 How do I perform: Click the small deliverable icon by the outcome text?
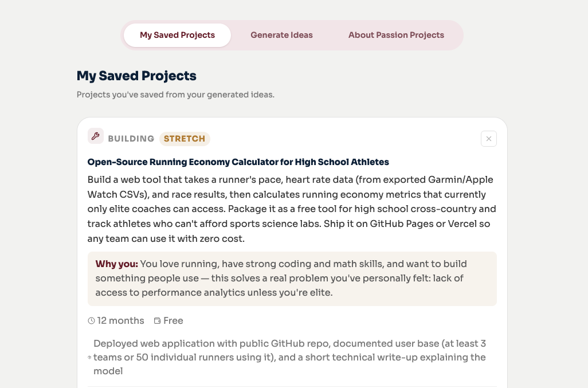pyautogui.click(x=89, y=357)
